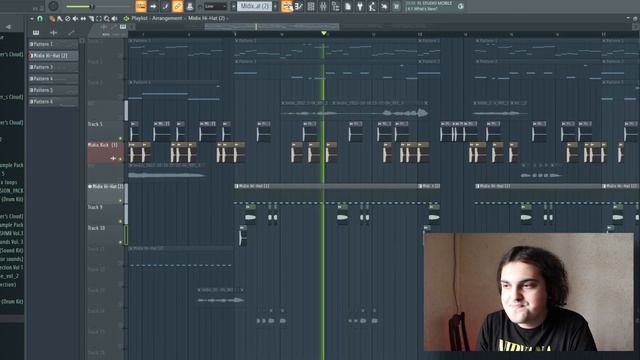The width and height of the screenshot is (640, 360).
Task: Click the Track 5 header
Action: pyautogui.click(x=105, y=131)
